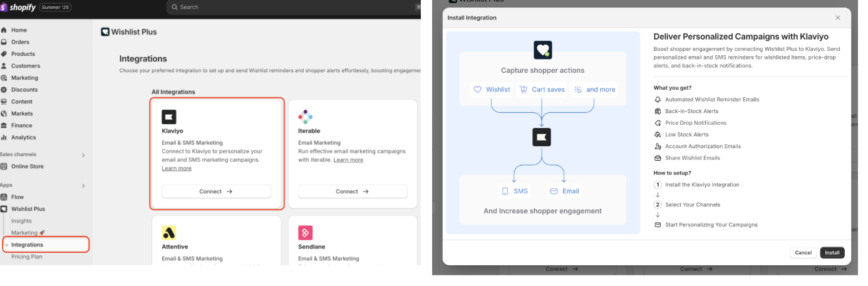Go to Products in the sidebar
The height and width of the screenshot is (286, 868).
pyautogui.click(x=23, y=54)
